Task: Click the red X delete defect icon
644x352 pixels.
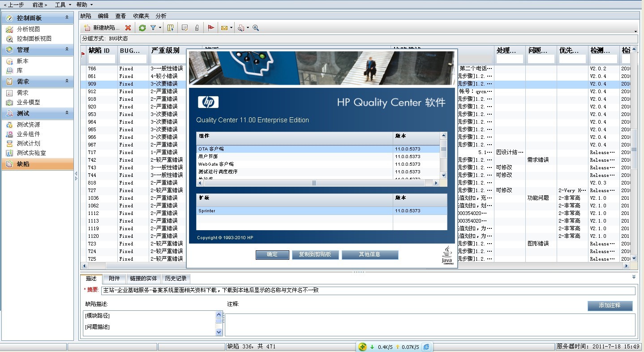Action: (128, 28)
